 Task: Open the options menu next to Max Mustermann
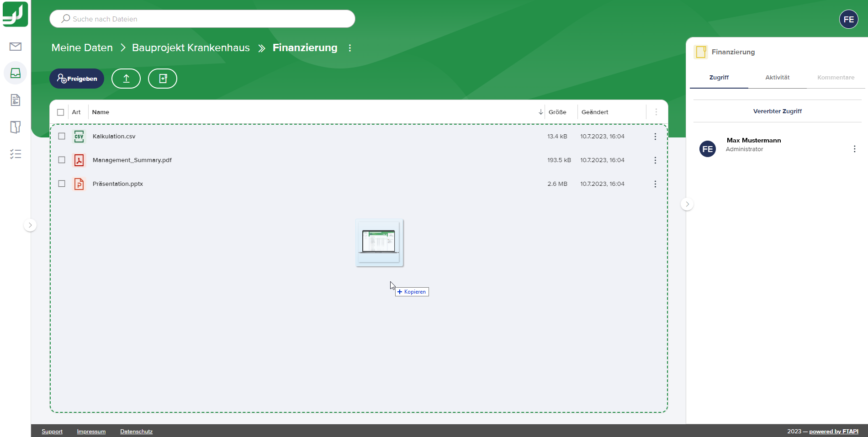click(854, 149)
